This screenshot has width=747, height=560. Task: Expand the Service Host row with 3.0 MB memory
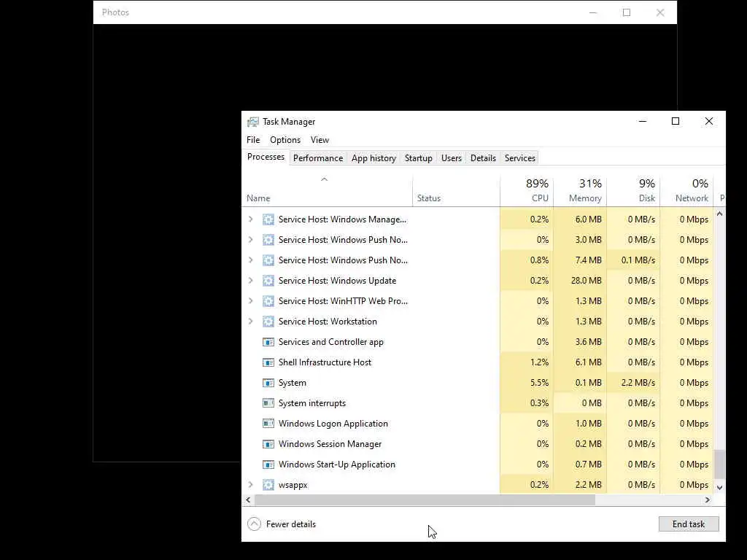click(251, 240)
